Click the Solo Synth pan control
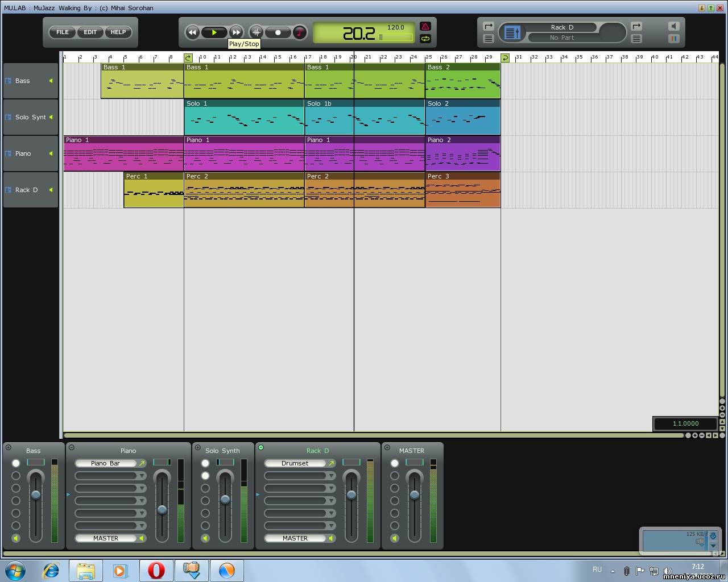This screenshot has height=582, width=728. pos(225,462)
